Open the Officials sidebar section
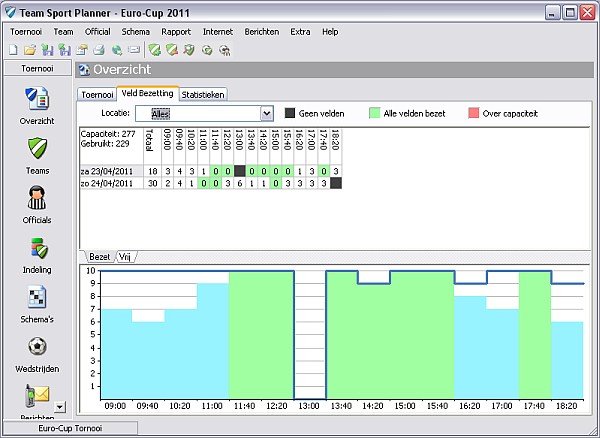This screenshot has width=600, height=438. pyautogui.click(x=37, y=205)
